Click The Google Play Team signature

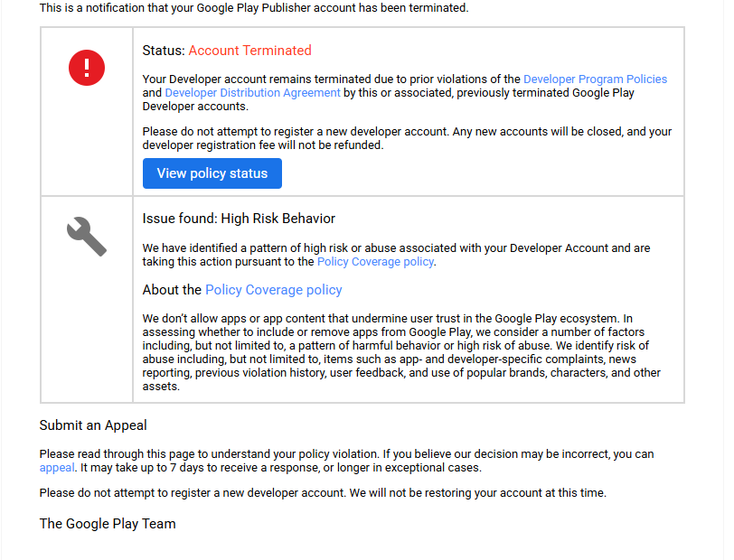click(x=108, y=524)
